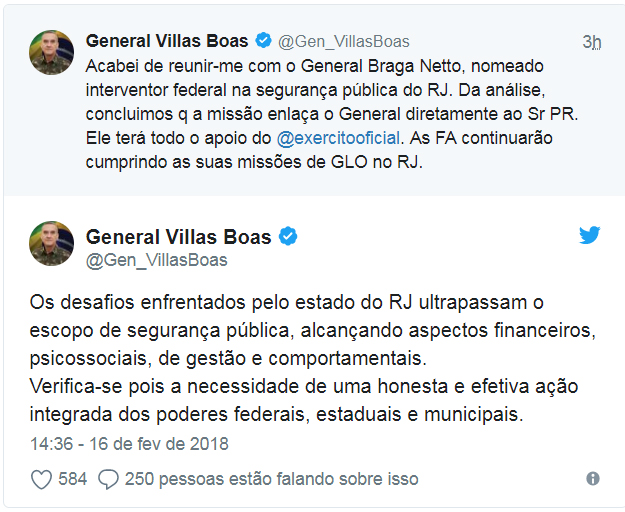Open the profile photo in the main tweet
Image resolution: width=625 pixels, height=512 pixels.
pyautogui.click(x=51, y=245)
